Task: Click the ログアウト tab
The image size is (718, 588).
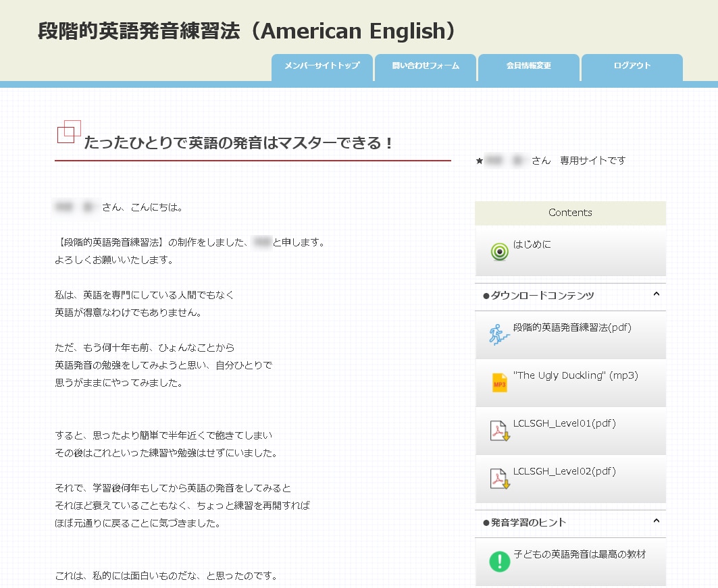Action: pyautogui.click(x=632, y=68)
